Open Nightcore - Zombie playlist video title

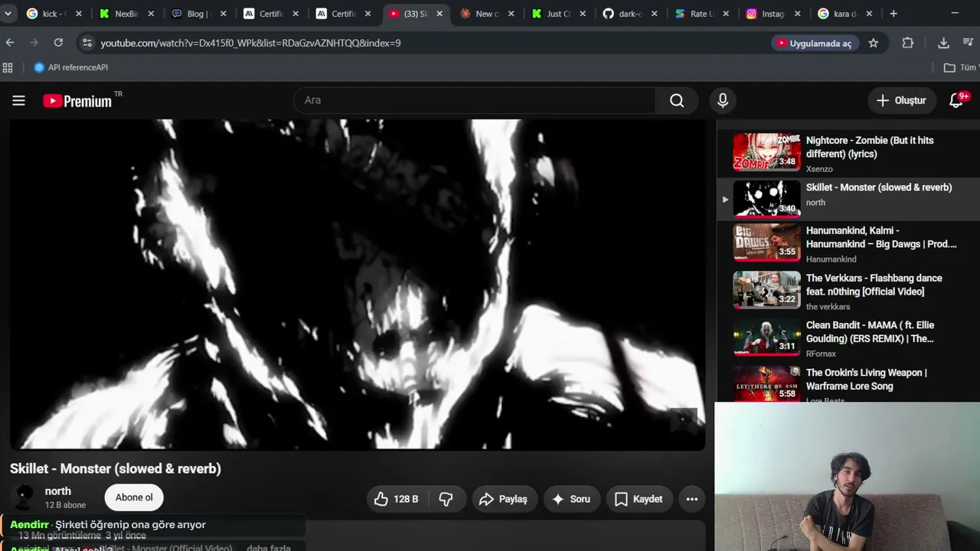[x=870, y=147]
